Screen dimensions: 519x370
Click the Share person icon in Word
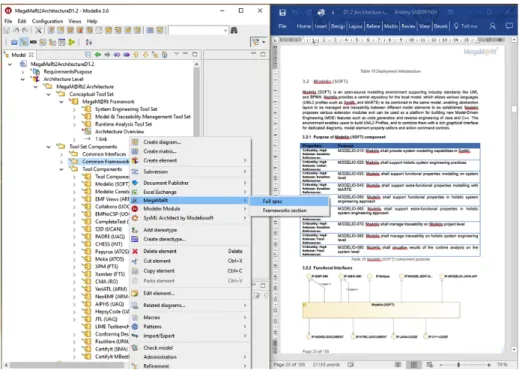492,26
